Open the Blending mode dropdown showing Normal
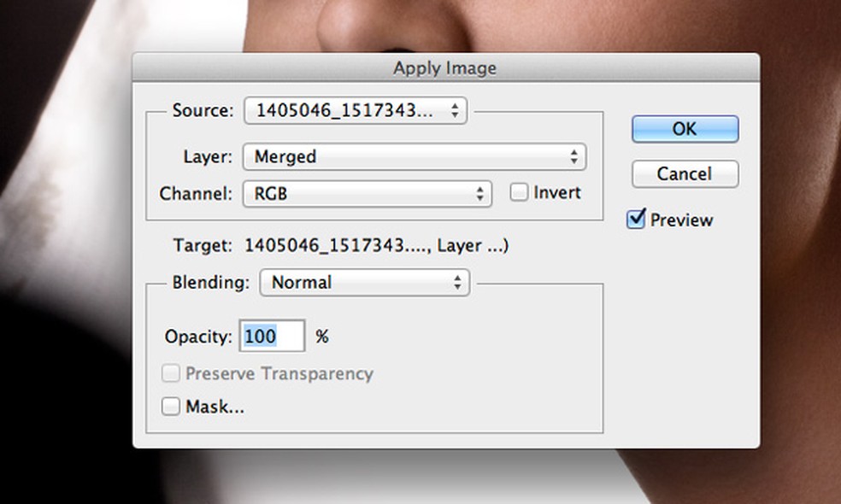Viewport: 841px width, 504px height. pyautogui.click(x=365, y=283)
